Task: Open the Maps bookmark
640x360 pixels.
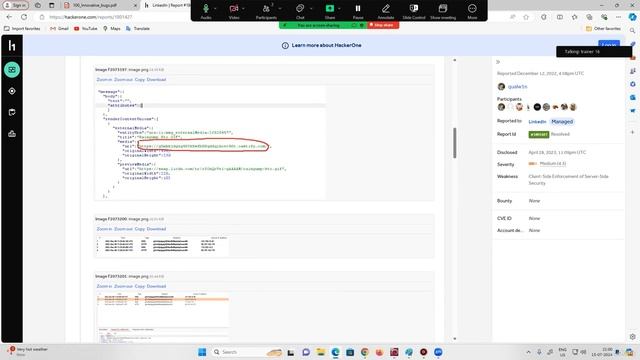Action: pos(112,29)
